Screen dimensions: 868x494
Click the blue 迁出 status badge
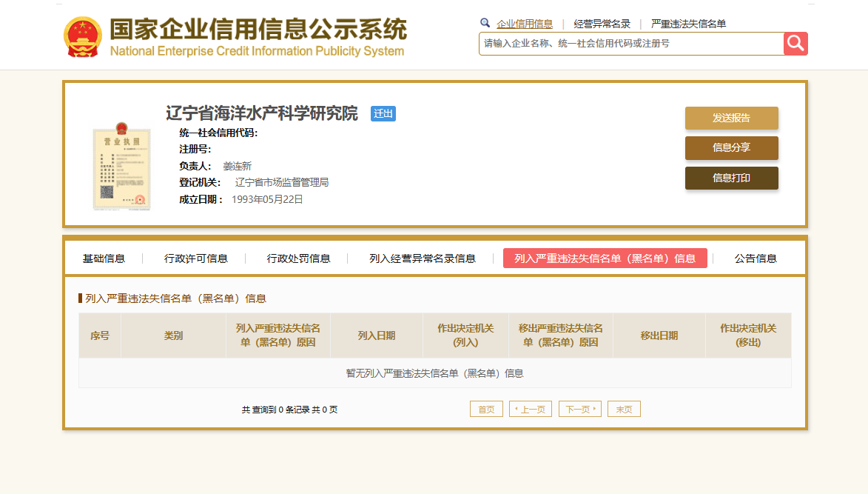pyautogui.click(x=383, y=113)
